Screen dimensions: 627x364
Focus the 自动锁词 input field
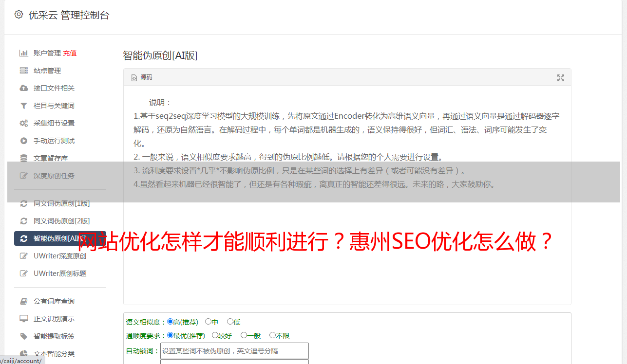click(x=234, y=351)
